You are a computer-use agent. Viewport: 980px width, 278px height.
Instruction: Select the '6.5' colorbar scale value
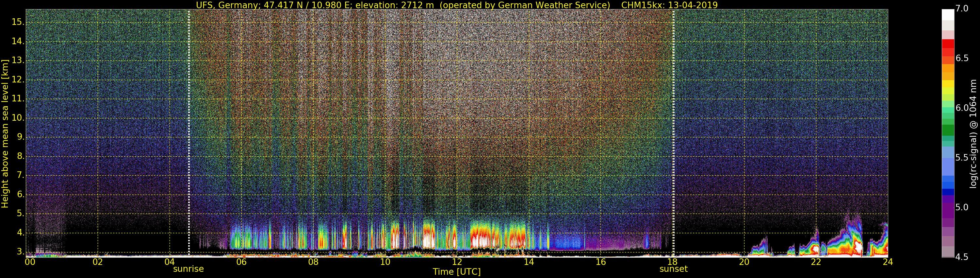pyautogui.click(x=962, y=58)
